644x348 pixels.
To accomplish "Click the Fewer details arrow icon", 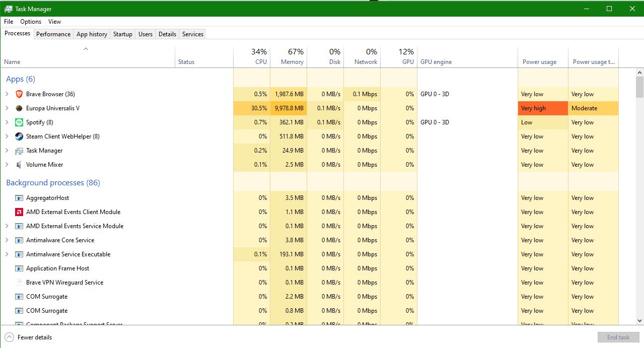I will tap(9, 337).
